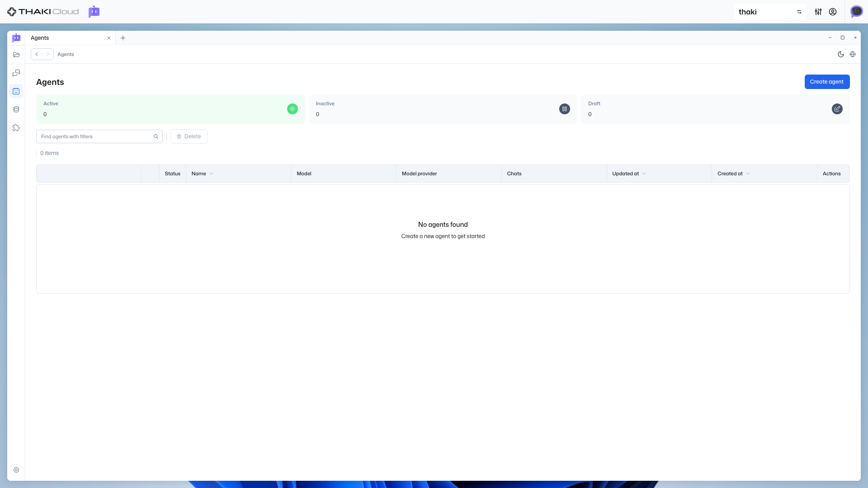Open a new tab with plus
The height and width of the screenshot is (488, 868).
pos(123,38)
